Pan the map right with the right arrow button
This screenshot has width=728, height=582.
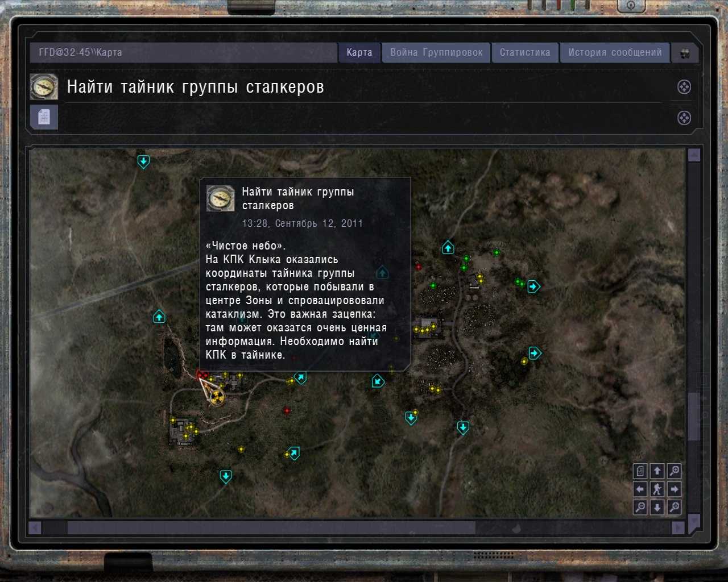coord(675,489)
